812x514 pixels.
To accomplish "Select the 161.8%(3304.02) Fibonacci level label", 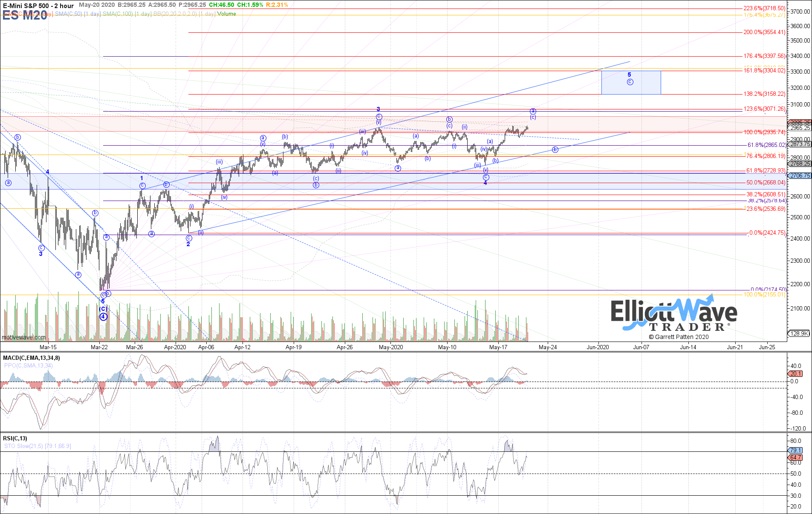I will pyautogui.click(x=764, y=70).
